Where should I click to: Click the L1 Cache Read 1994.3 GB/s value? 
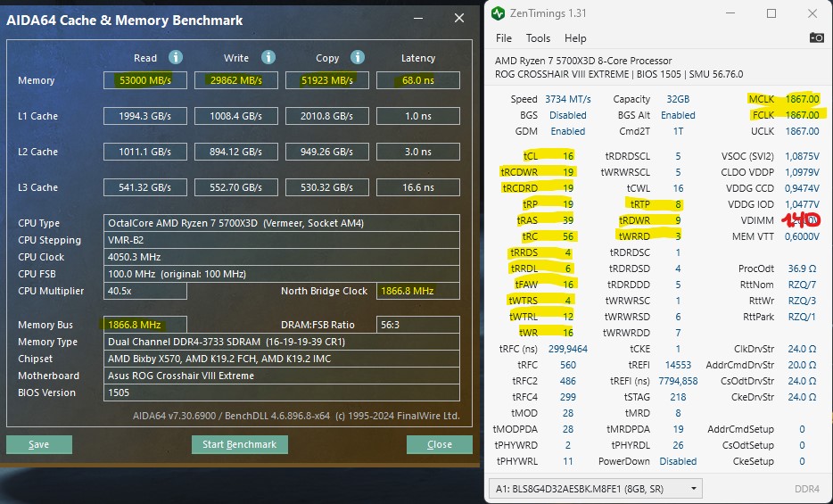pos(145,116)
